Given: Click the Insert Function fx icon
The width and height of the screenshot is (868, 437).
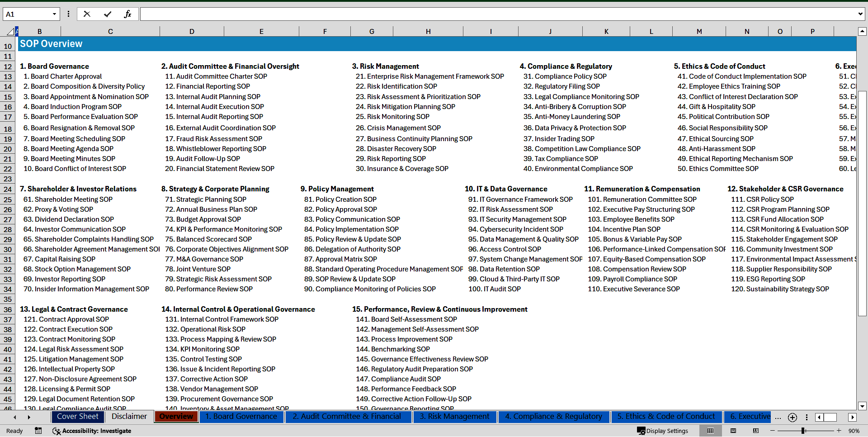Looking at the screenshot, I should coord(127,14).
